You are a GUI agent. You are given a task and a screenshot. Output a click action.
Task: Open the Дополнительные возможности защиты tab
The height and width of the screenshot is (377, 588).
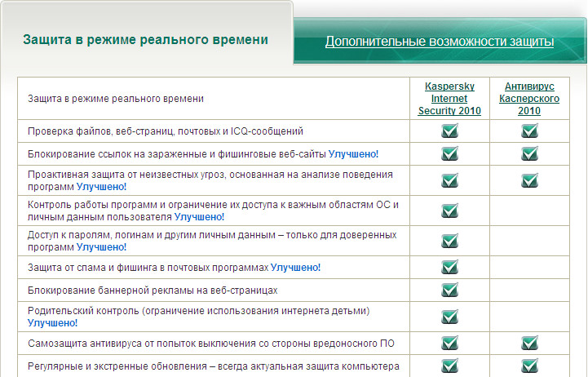[x=440, y=41]
